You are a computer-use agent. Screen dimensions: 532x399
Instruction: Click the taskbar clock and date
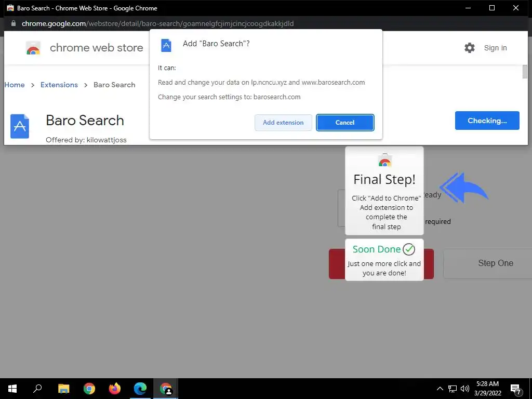(487, 389)
